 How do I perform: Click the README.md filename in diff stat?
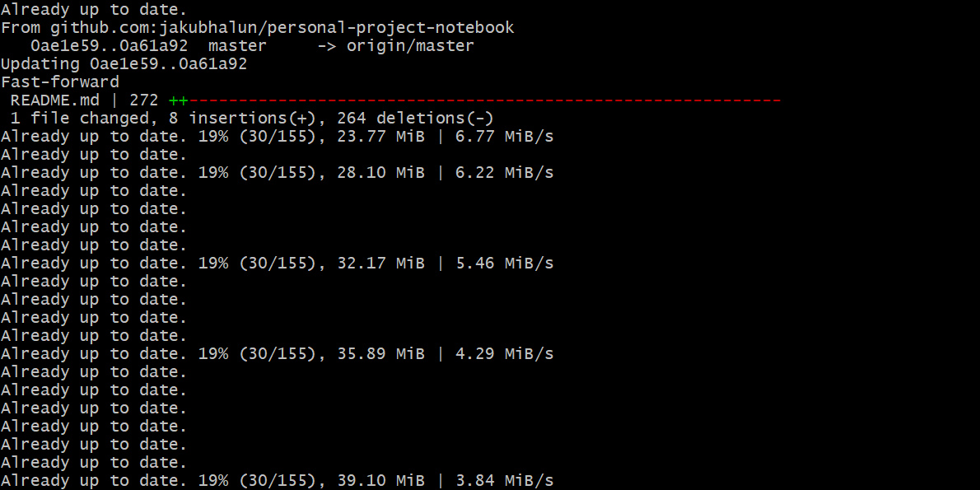click(x=54, y=100)
